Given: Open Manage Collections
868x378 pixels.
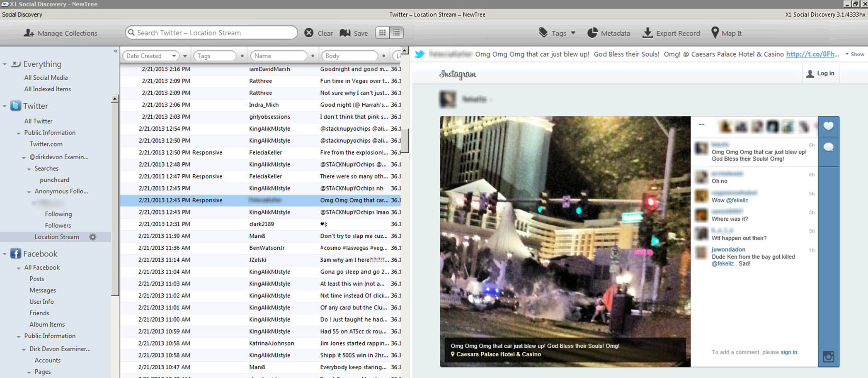Looking at the screenshot, I should (61, 33).
